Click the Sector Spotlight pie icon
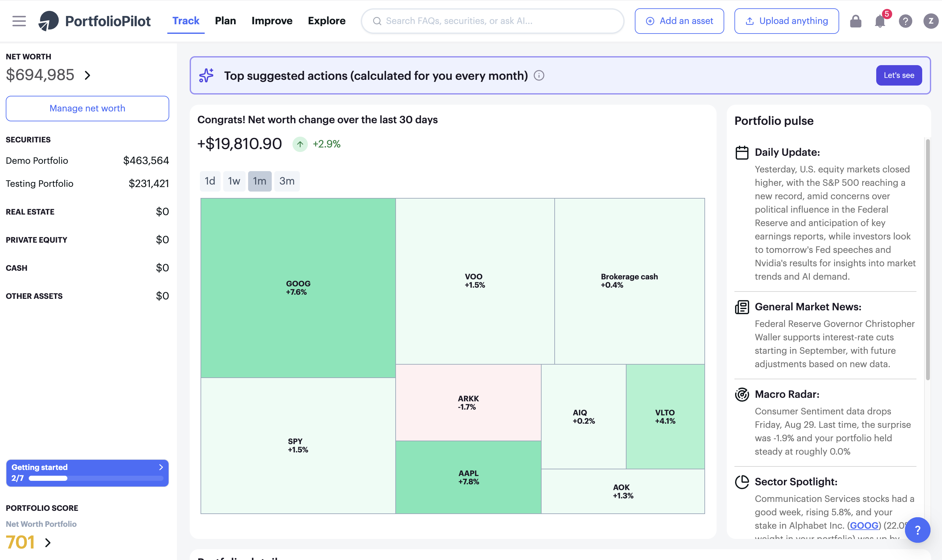Screen dimensions: 942x560 point(741,482)
